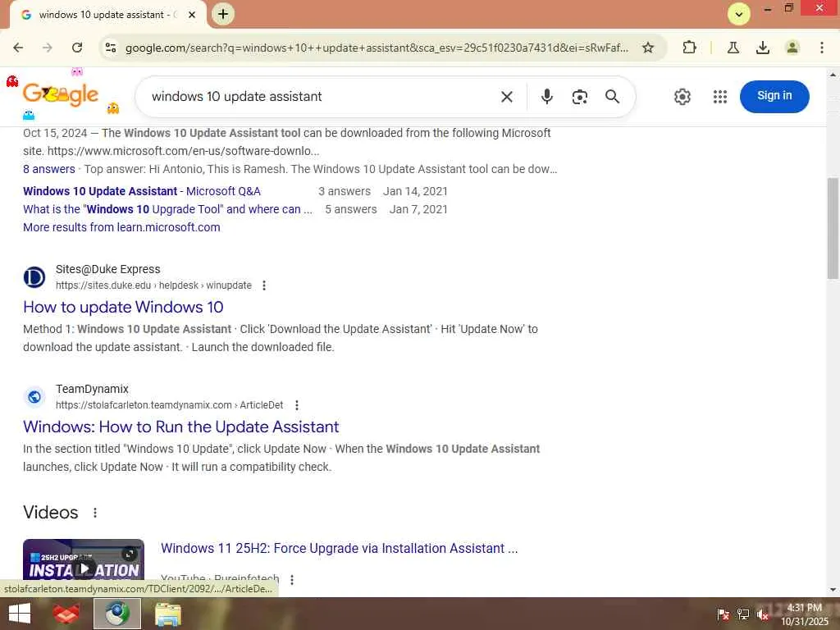Start a search by voice
The image size is (840, 630).
546,97
